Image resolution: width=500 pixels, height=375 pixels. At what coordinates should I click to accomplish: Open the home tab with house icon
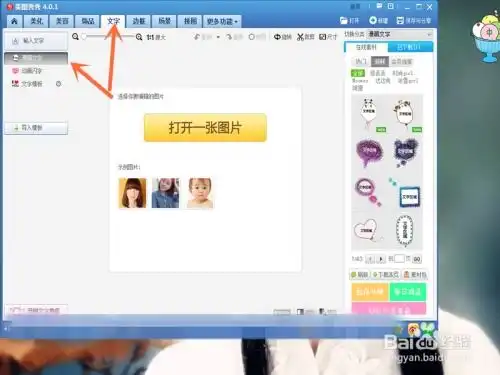pyautogui.click(x=14, y=21)
